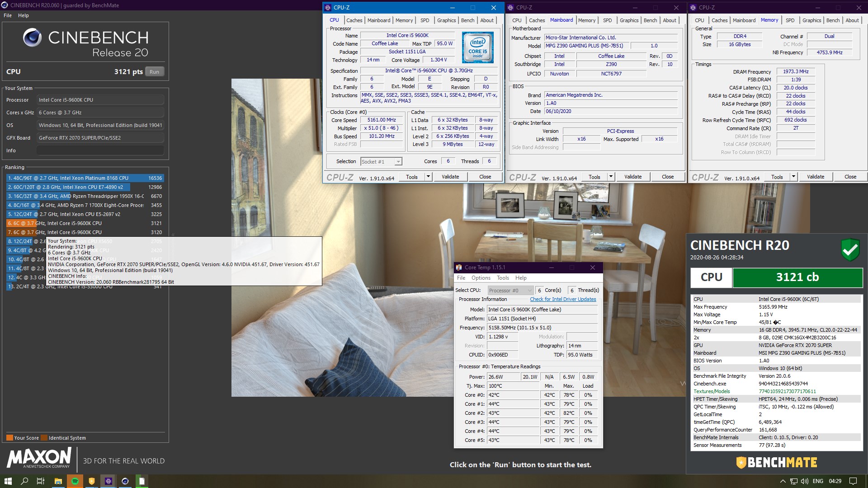Screen dimensions: 868x488
Task: Open the notification center icon
Action: pyautogui.click(x=853, y=481)
